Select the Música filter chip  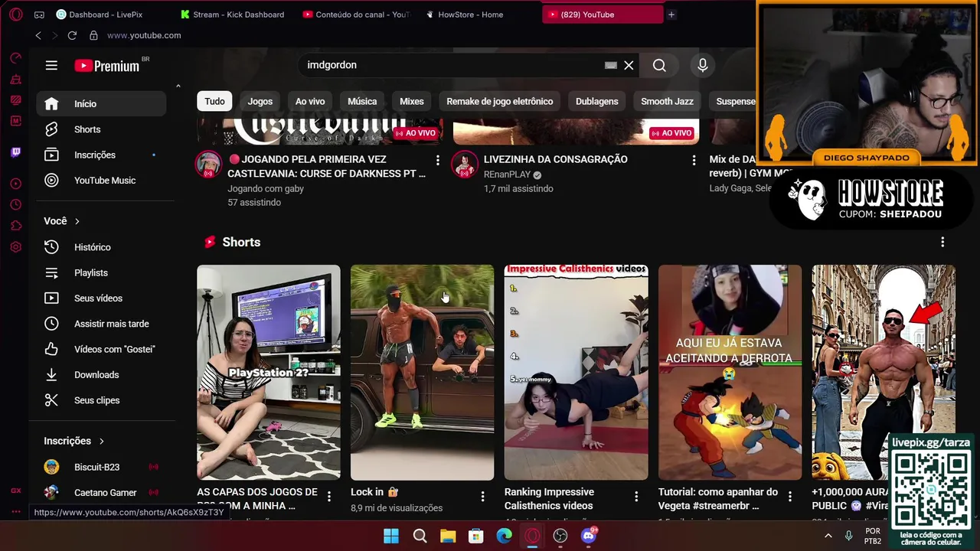(362, 101)
